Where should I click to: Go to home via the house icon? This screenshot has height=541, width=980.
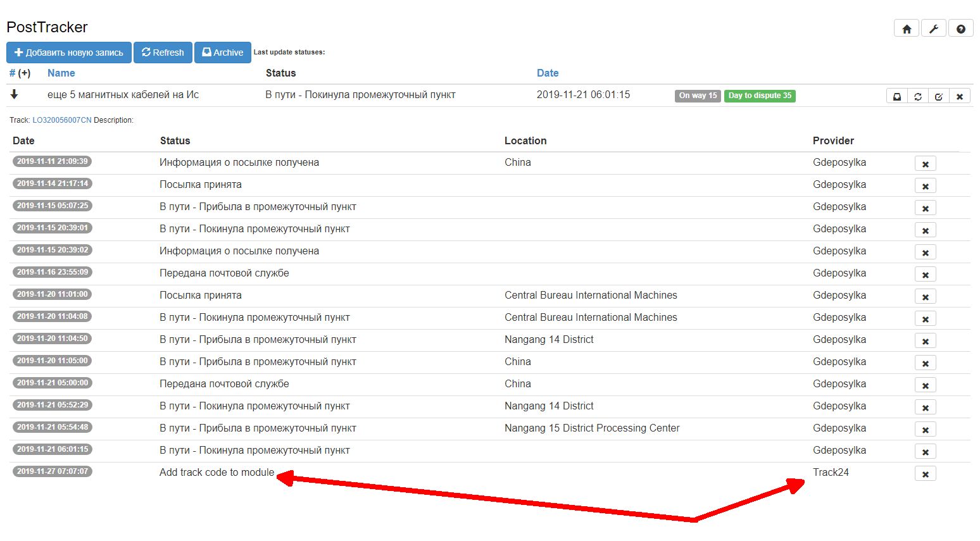(907, 28)
